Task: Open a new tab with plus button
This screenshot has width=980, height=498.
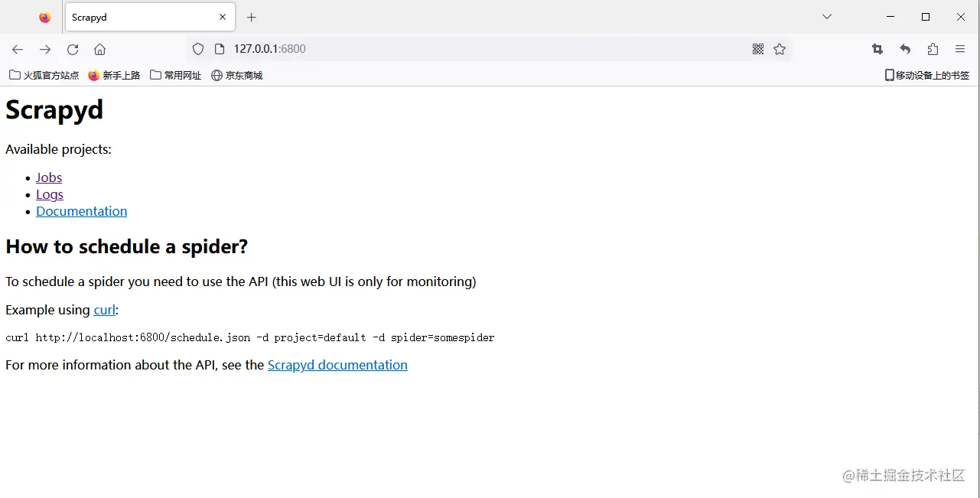Action: point(252,17)
